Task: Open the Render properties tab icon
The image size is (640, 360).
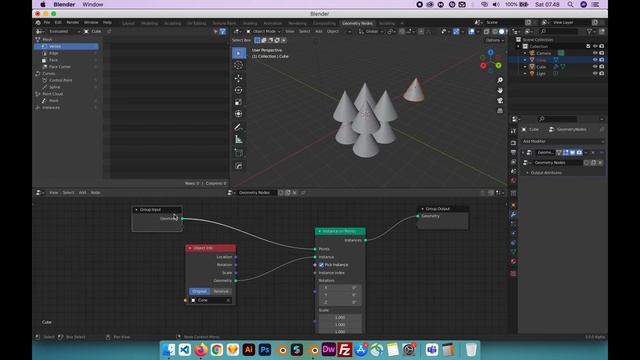Action: point(513,143)
